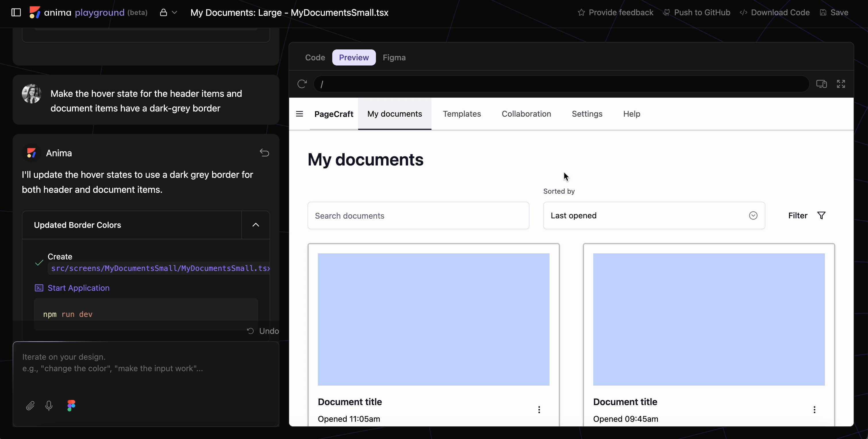The width and height of the screenshot is (868, 439).
Task: Click the Search documents field
Action: (x=418, y=216)
